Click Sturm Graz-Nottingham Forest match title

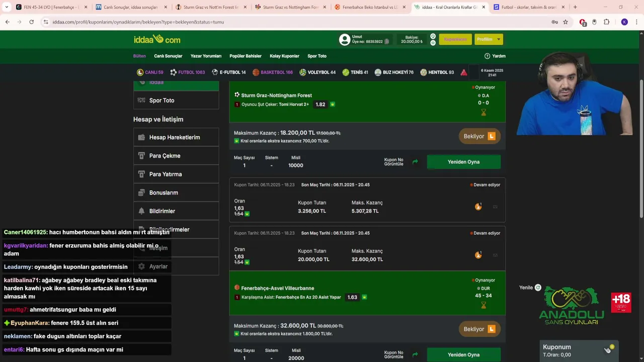tap(276, 95)
